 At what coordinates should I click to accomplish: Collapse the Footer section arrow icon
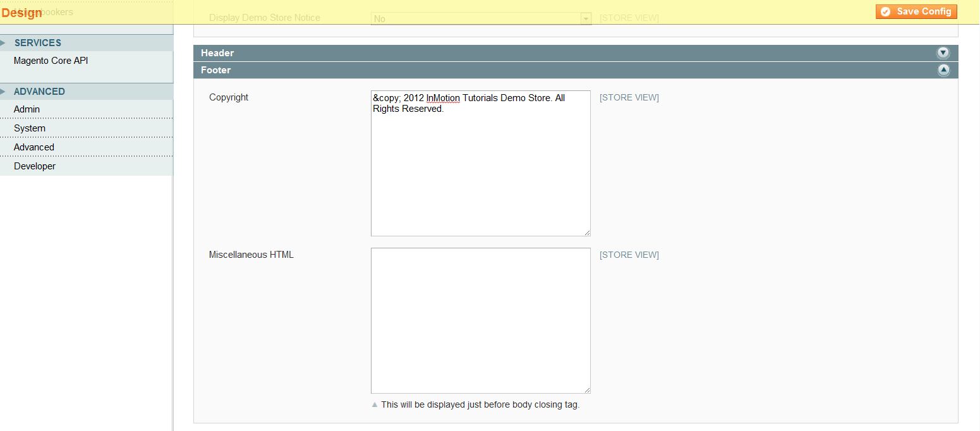point(943,70)
